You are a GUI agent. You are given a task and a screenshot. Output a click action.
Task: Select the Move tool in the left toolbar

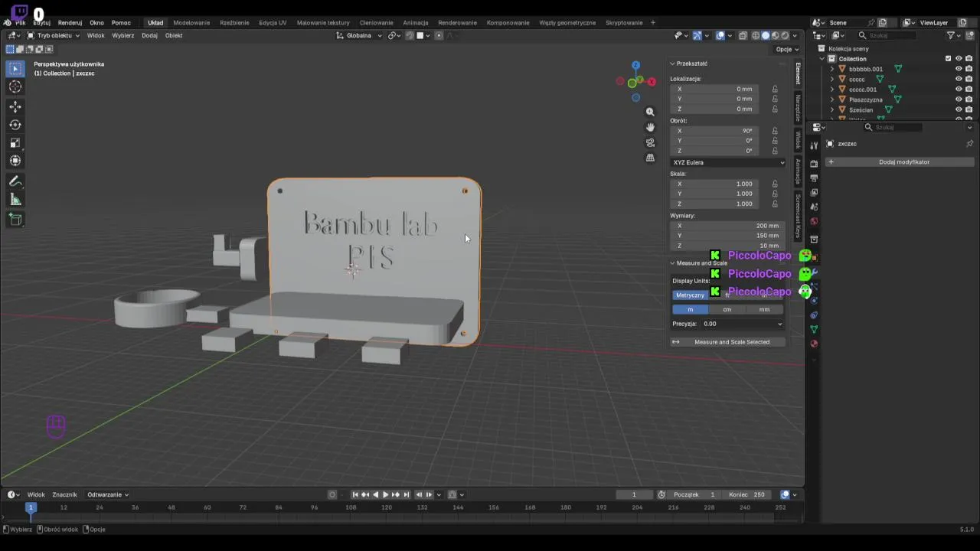click(x=15, y=106)
